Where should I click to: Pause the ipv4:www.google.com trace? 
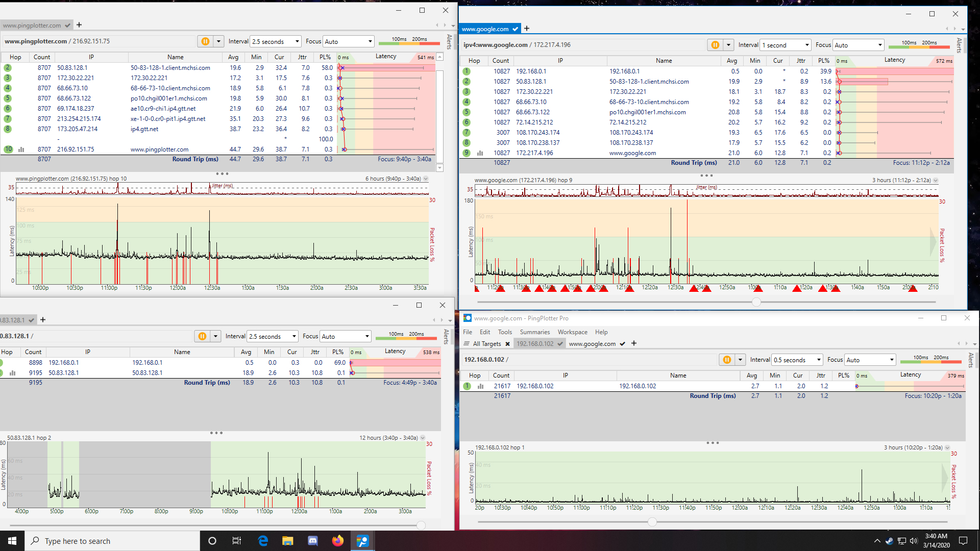coord(715,45)
